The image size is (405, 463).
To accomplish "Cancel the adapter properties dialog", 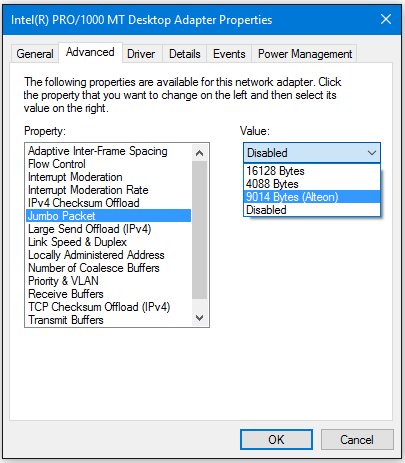I will point(357,439).
